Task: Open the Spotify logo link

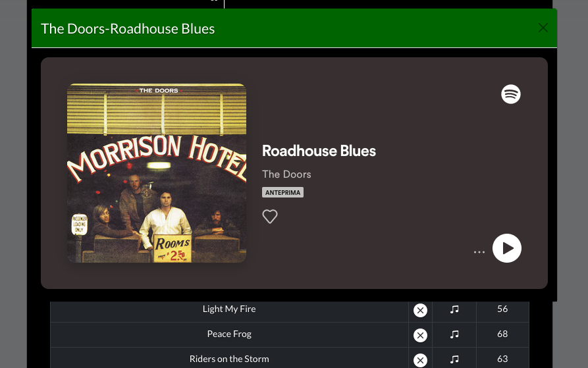Action: tap(511, 94)
